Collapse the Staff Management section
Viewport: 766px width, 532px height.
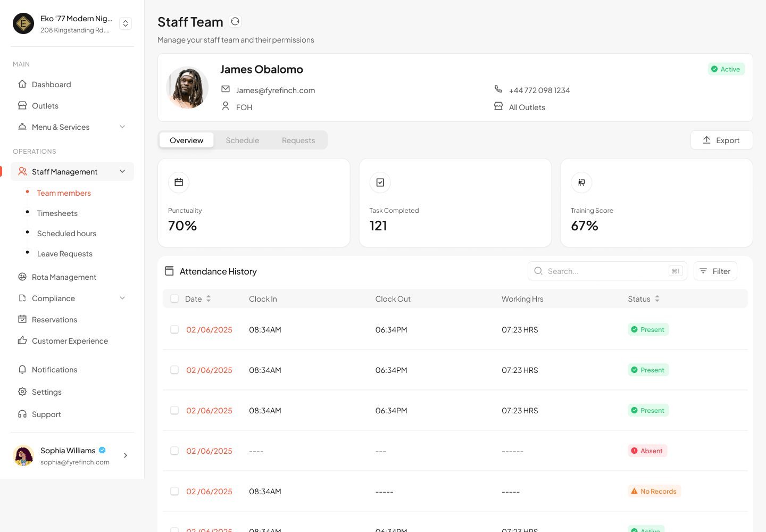click(122, 171)
